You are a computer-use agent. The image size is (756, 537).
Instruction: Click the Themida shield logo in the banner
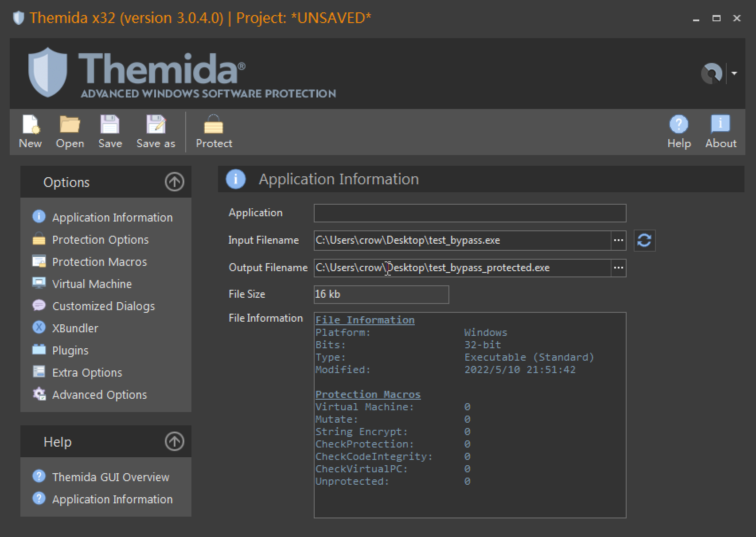[x=48, y=72]
